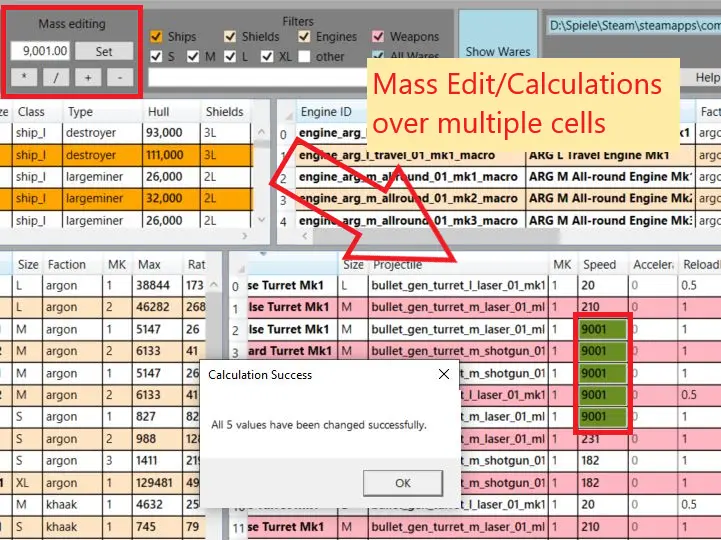Sort ships table by Type column
The image size is (721, 540).
(x=102, y=112)
